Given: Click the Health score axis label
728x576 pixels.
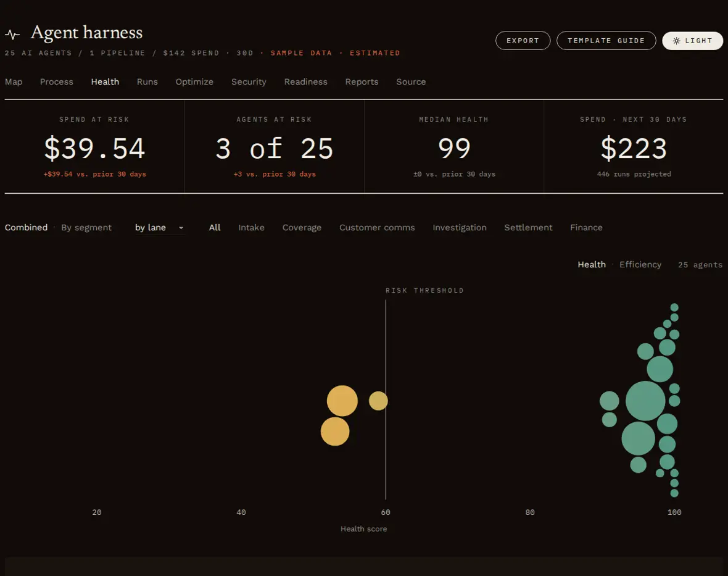Looking at the screenshot, I should pyautogui.click(x=363, y=528).
